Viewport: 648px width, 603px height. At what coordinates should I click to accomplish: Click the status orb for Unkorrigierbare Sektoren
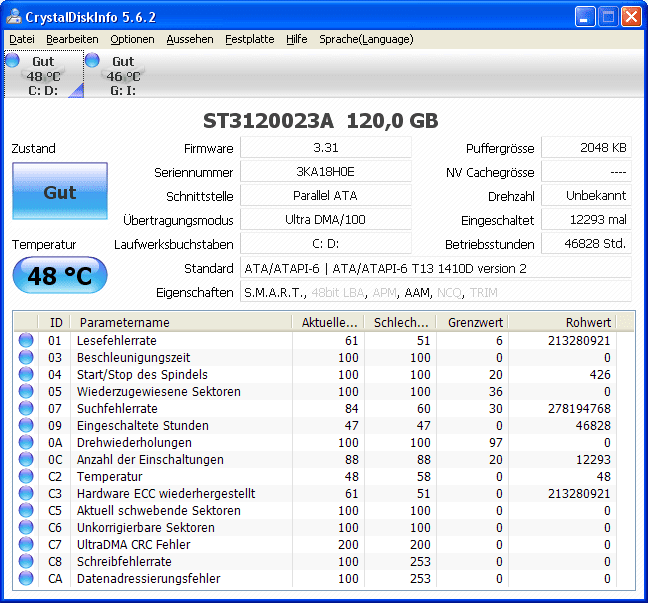26,527
